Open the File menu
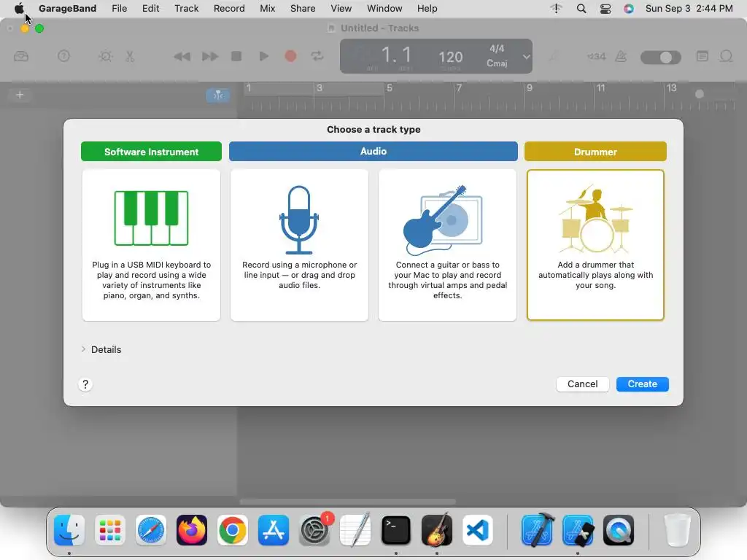Image resolution: width=747 pixels, height=560 pixels. point(119,8)
